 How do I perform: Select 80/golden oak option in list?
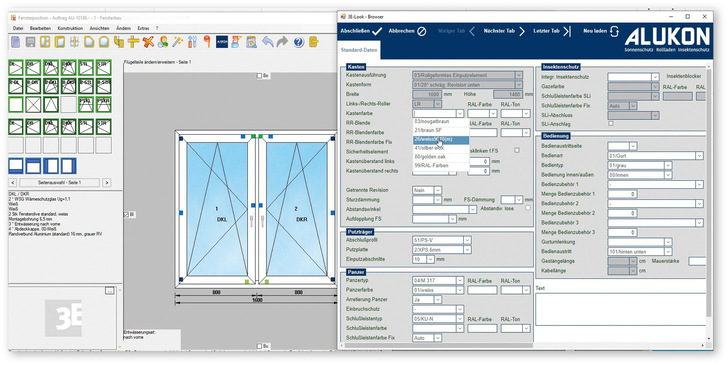[x=440, y=157]
